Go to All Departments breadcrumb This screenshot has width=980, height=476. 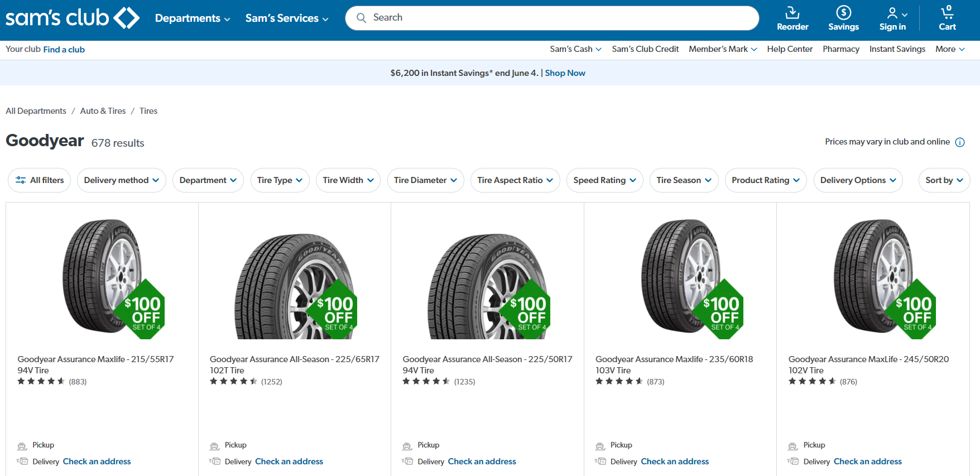[x=36, y=111]
